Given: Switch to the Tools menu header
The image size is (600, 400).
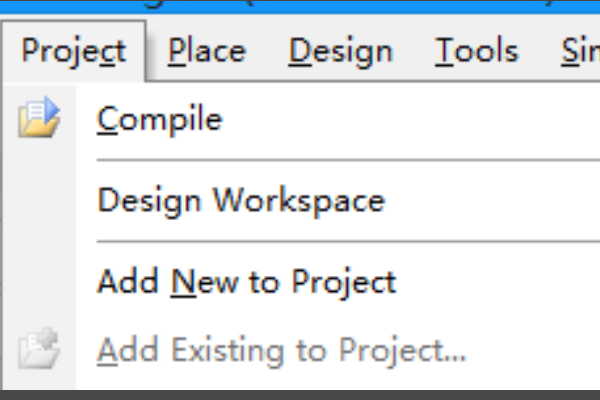Looking at the screenshot, I should point(477,51).
